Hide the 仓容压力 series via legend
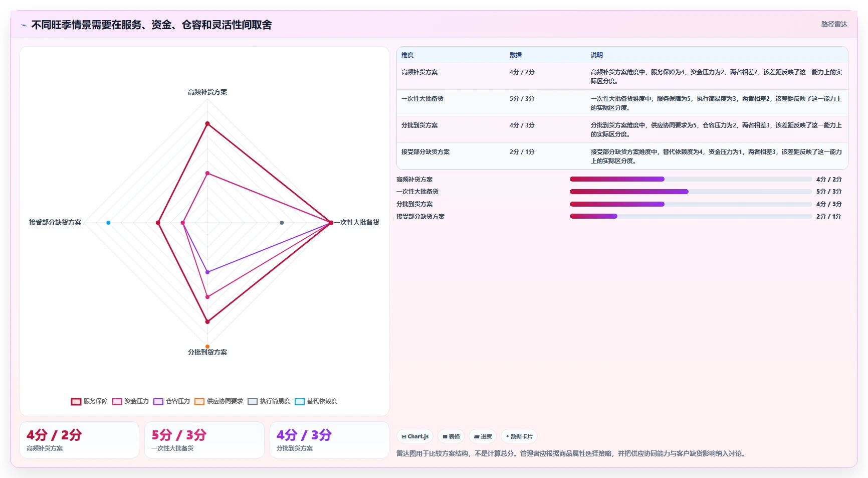This screenshot has width=868, height=478. [172, 401]
